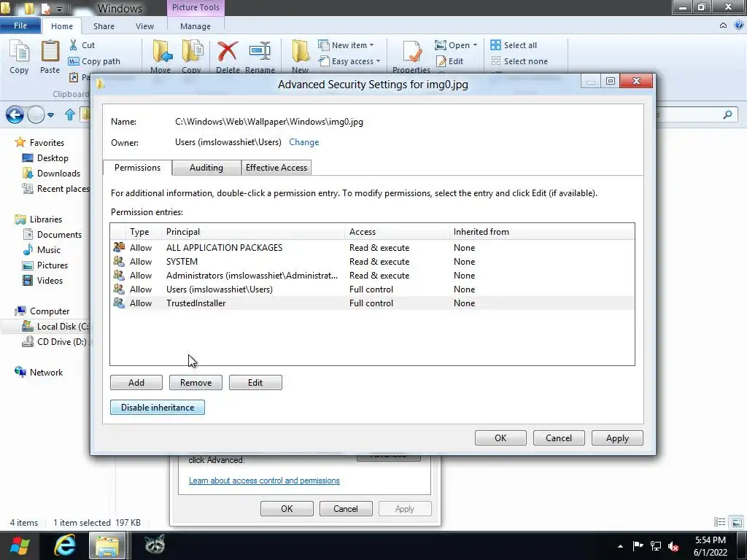This screenshot has width=747, height=560.
Task: Open Internet Explorer from taskbar
Action: tap(64, 545)
